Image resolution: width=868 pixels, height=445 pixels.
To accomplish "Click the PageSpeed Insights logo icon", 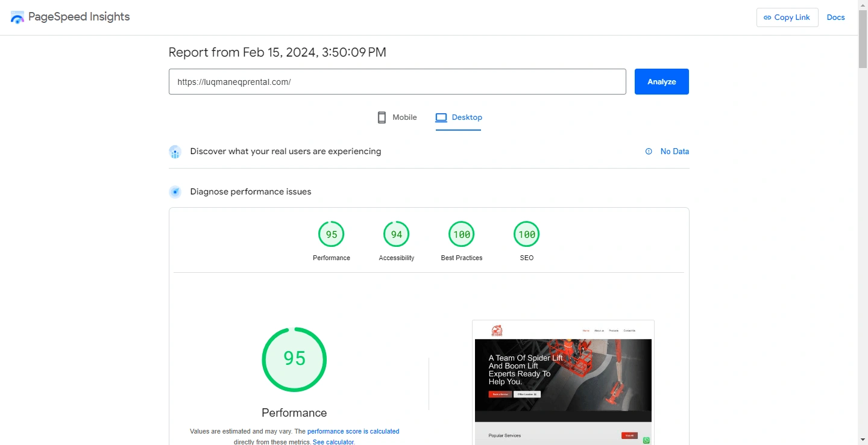I will (17, 17).
